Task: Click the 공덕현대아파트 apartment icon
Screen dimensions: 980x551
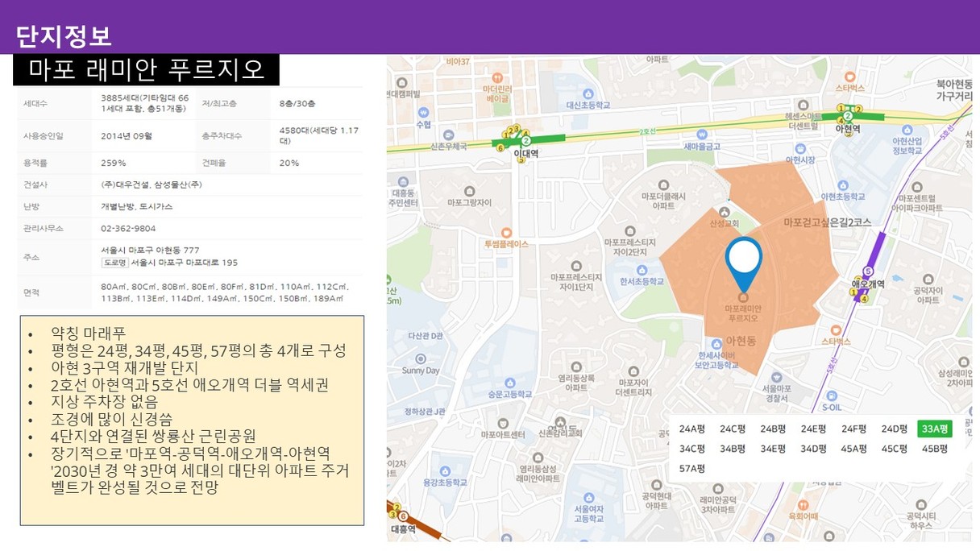Action: point(657,486)
